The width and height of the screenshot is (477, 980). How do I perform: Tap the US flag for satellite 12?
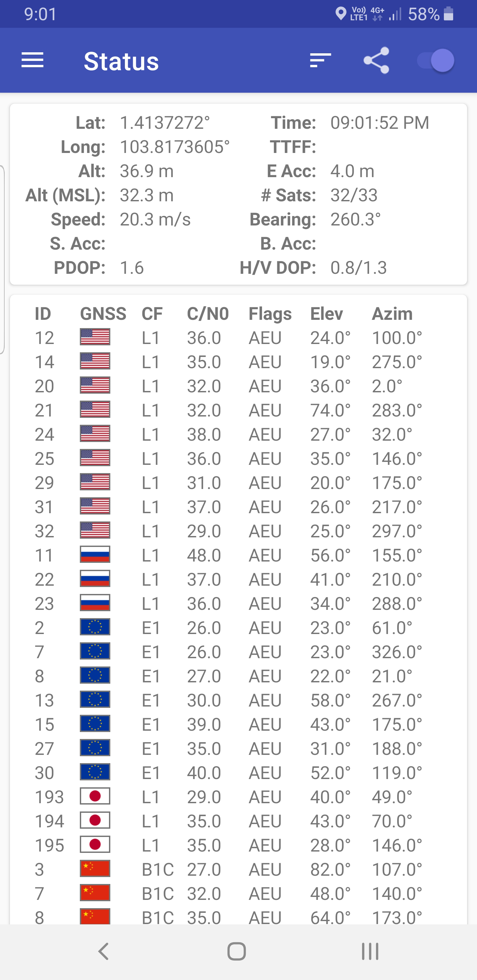coord(95,337)
